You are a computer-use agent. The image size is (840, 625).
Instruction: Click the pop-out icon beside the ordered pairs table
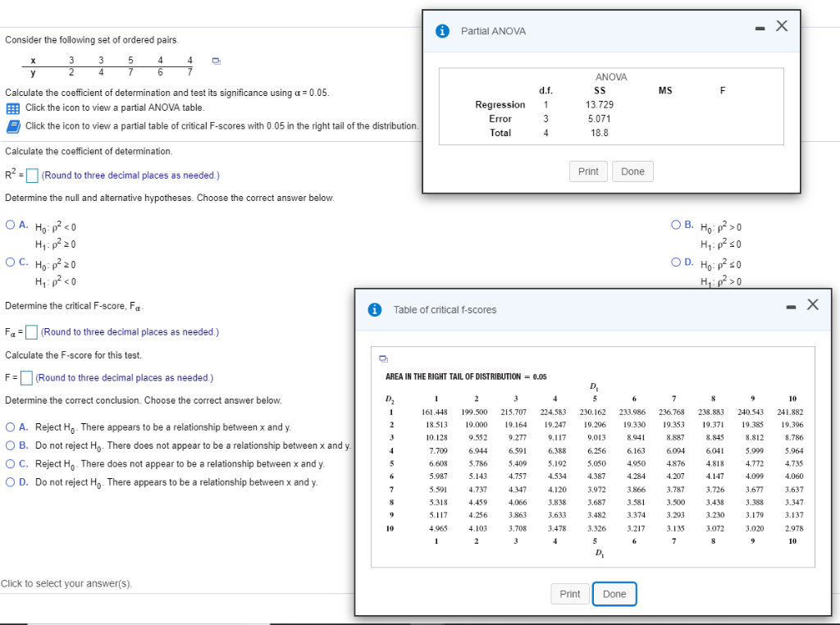(213, 62)
